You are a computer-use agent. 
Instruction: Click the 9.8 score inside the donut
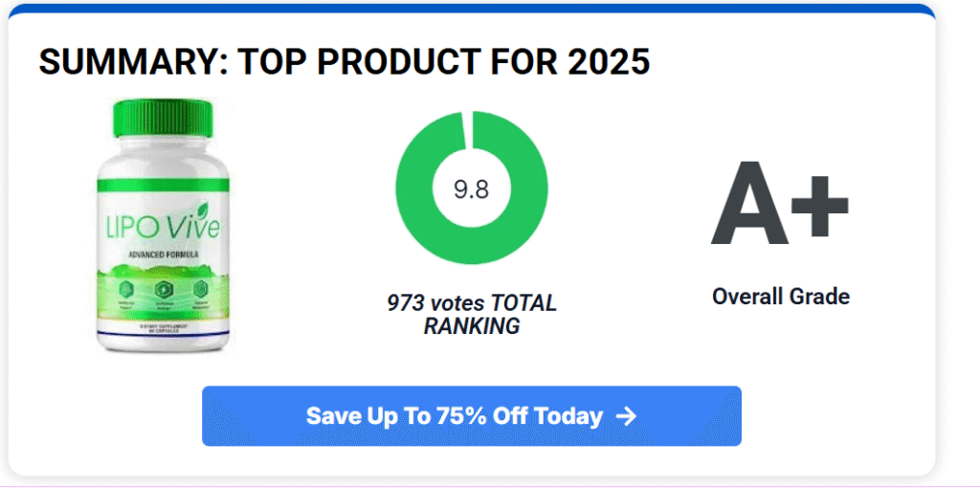point(471,189)
